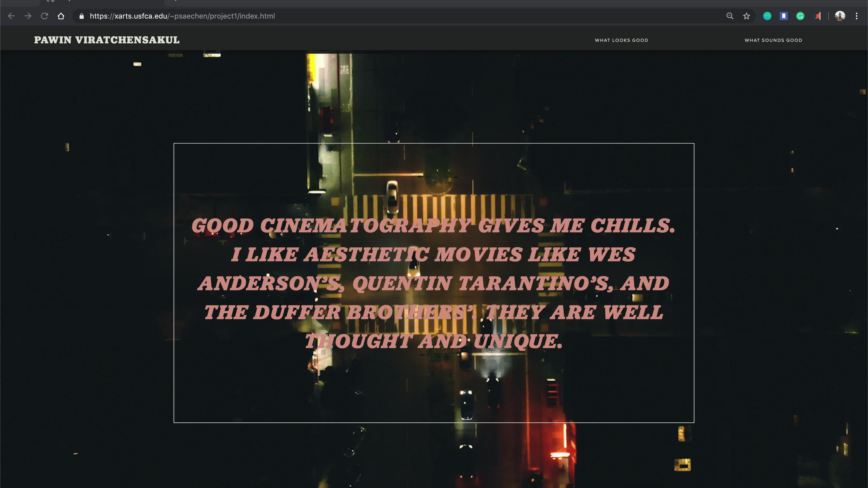Bookmark this page with the star icon
The width and height of the screenshot is (868, 488).
(747, 16)
